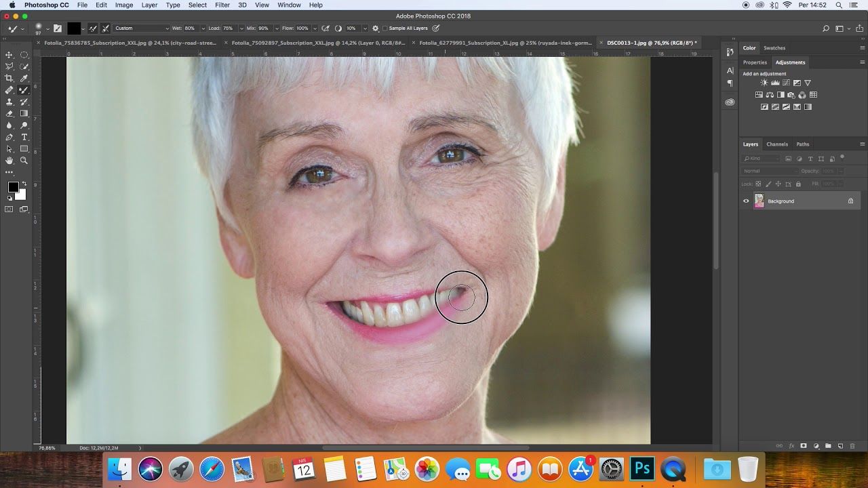Expand the Wet percentage dropdown
Screen dimensions: 868x488
(202, 28)
